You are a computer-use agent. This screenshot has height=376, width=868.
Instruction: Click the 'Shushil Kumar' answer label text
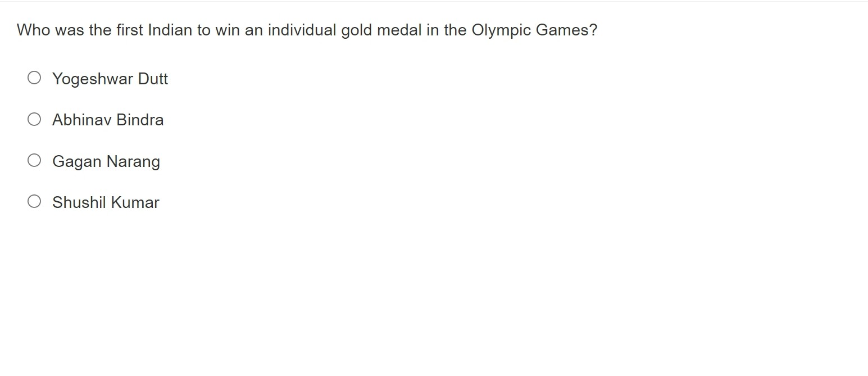[x=106, y=202]
